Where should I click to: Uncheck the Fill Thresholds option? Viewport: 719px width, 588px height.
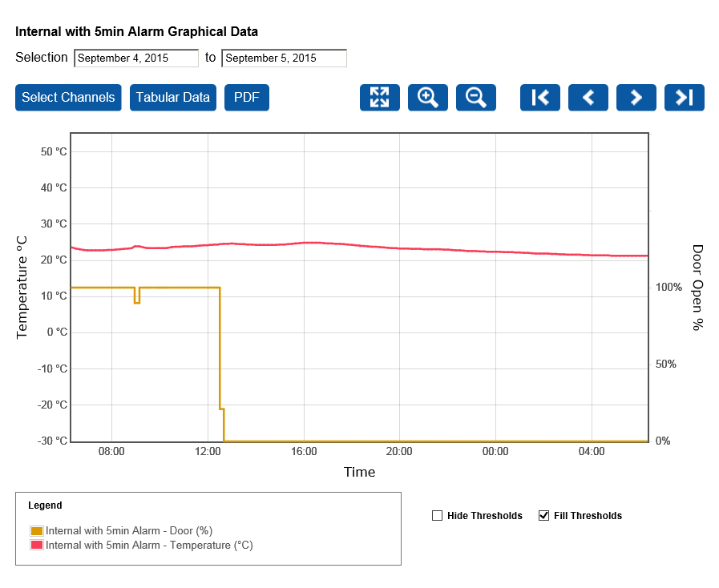(543, 515)
